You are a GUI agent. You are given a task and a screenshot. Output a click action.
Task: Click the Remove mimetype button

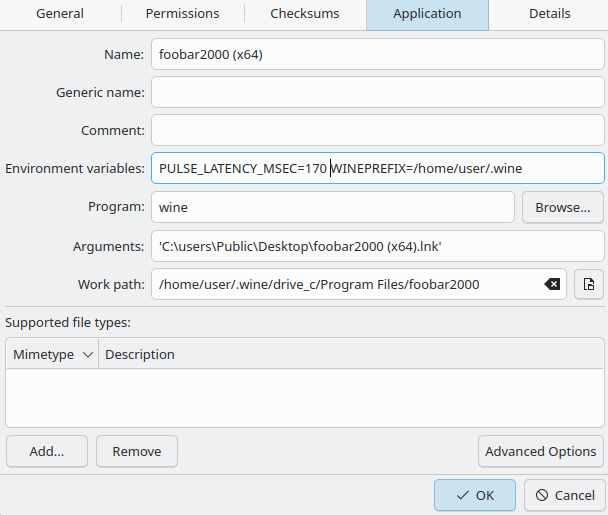137,451
